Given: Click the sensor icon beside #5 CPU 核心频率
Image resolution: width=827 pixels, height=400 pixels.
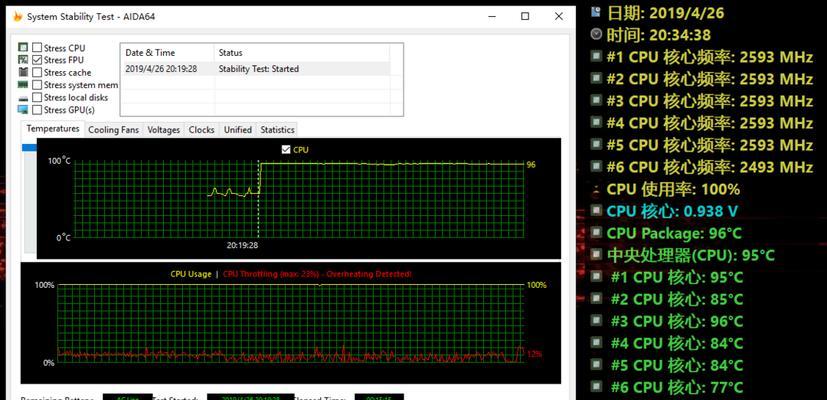Looking at the screenshot, I should pyautogui.click(x=596, y=144).
